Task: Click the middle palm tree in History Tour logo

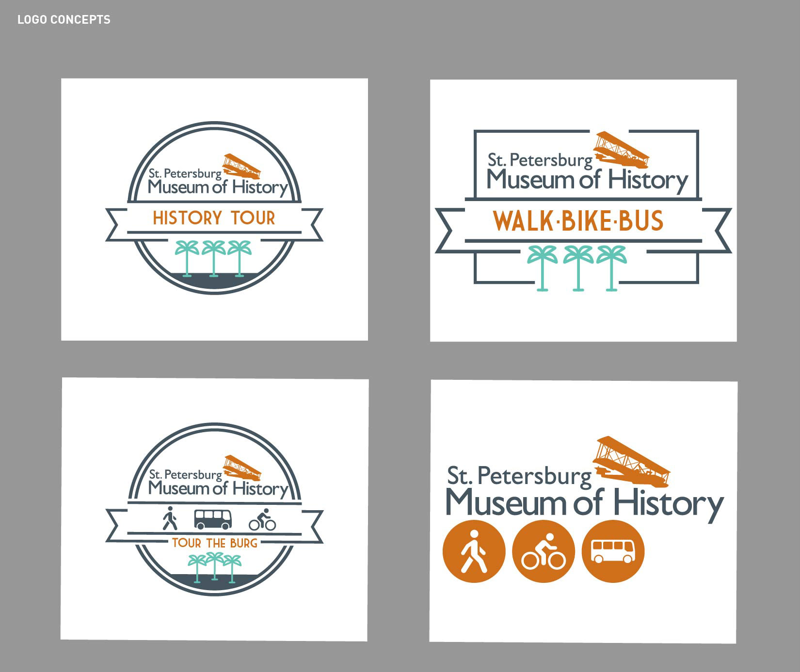Action: pyautogui.click(x=213, y=258)
